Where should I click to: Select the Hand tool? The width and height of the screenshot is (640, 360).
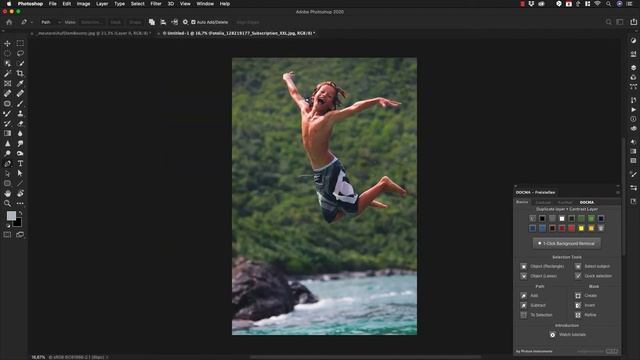click(x=7, y=193)
